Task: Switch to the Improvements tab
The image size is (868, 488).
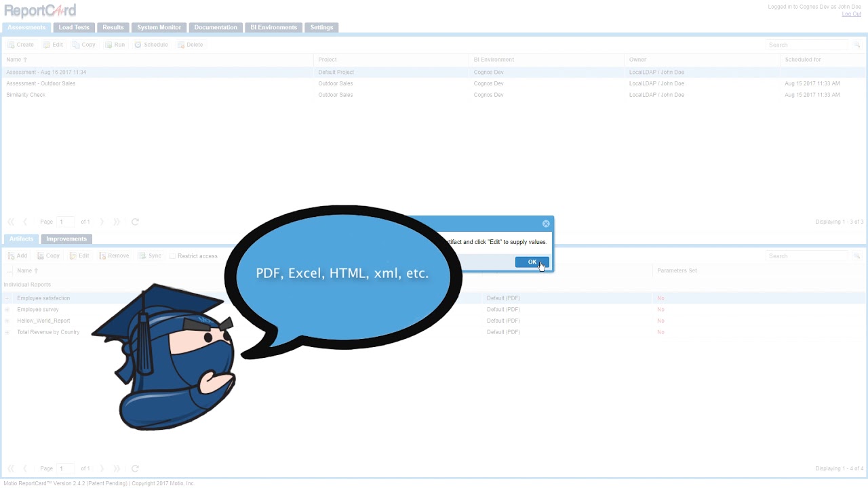Action: 66,239
